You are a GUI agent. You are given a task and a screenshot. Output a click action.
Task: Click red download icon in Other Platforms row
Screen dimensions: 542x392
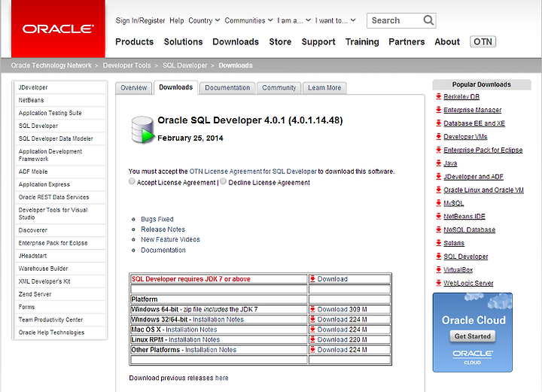point(312,350)
